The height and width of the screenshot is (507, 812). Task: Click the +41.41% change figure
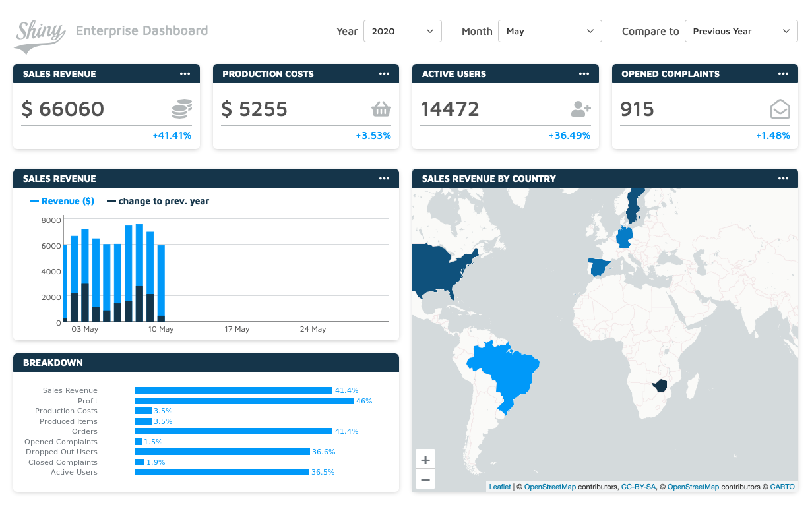coord(172,136)
